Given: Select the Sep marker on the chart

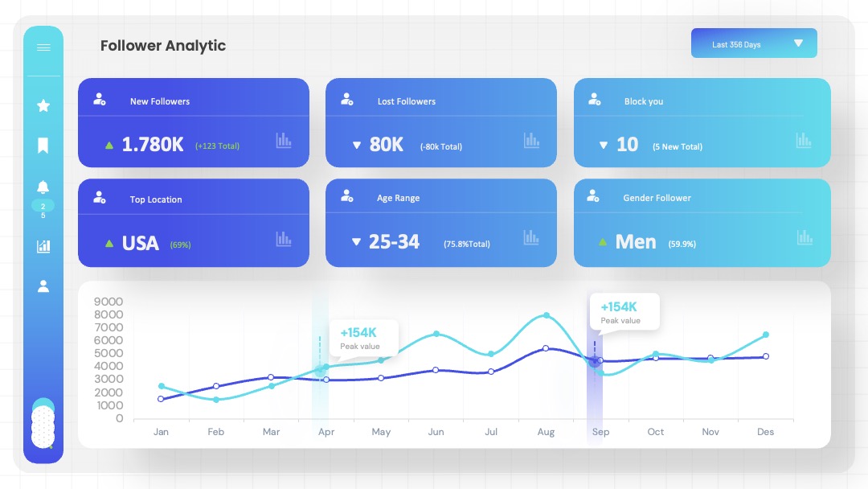Looking at the screenshot, I should (x=595, y=361).
